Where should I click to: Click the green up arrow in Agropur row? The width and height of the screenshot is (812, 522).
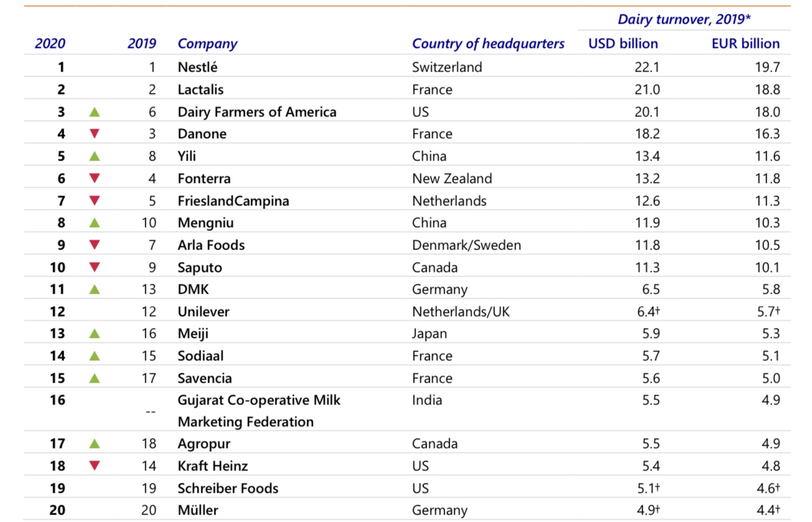coord(95,444)
